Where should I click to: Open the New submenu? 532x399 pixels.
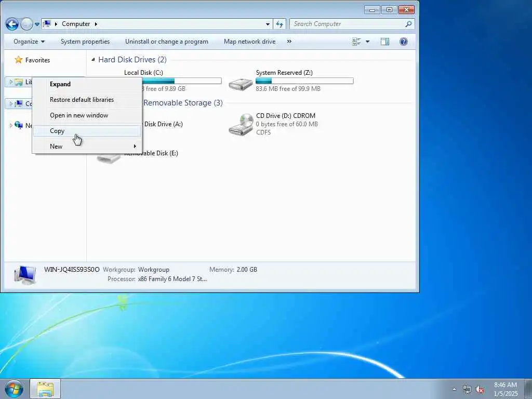[x=87, y=147]
